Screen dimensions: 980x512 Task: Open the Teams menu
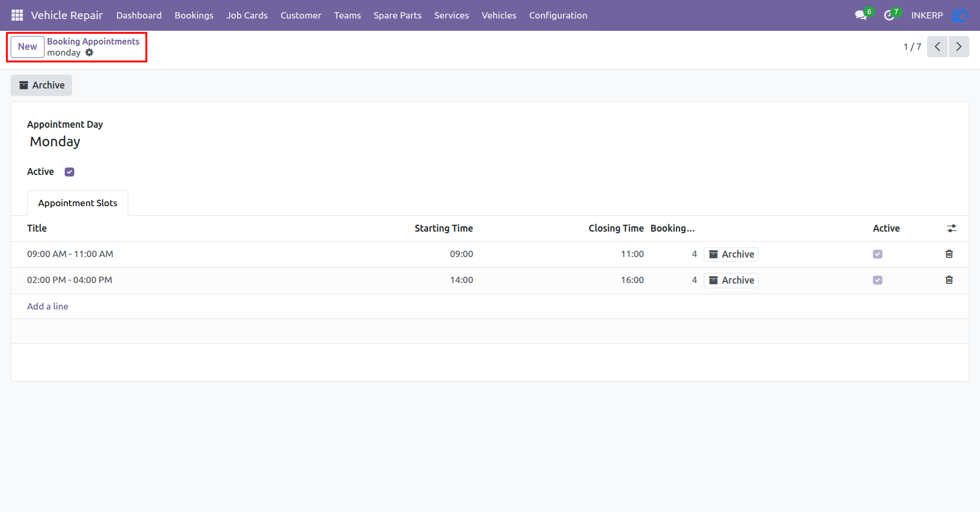[347, 15]
